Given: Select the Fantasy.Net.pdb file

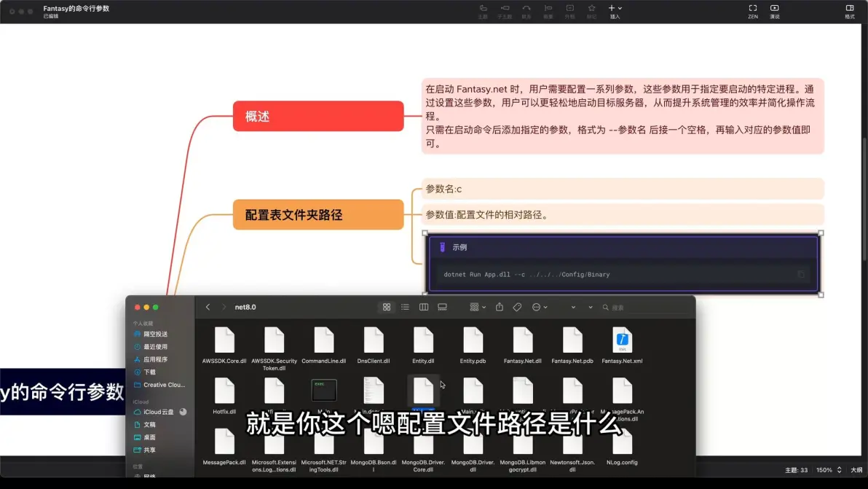Looking at the screenshot, I should click(x=572, y=345).
